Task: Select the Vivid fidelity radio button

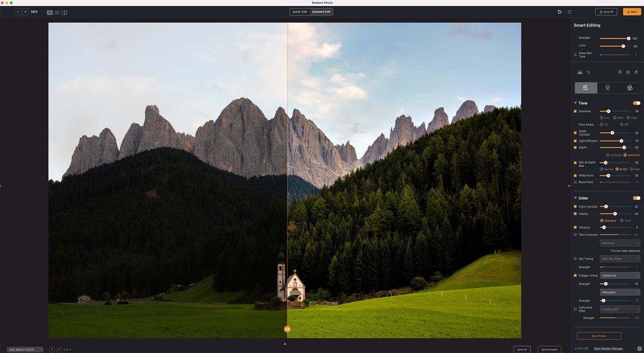Action: click(622, 220)
